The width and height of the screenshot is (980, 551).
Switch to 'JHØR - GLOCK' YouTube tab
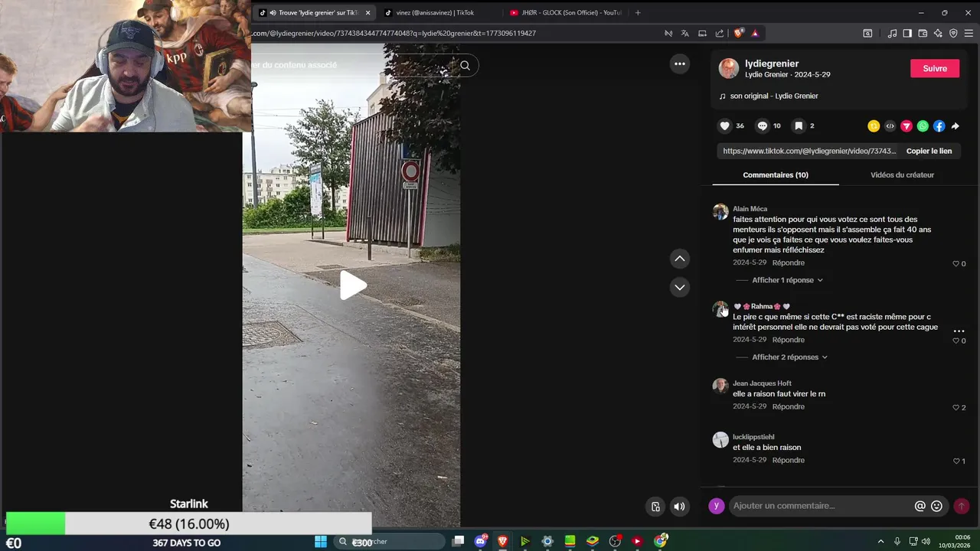pyautogui.click(x=567, y=12)
